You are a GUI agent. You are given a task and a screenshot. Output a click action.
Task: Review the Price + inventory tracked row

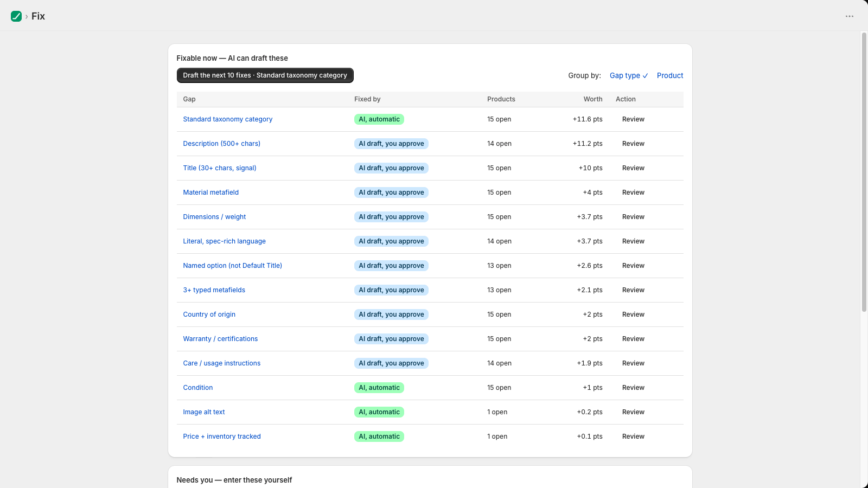[x=633, y=436]
